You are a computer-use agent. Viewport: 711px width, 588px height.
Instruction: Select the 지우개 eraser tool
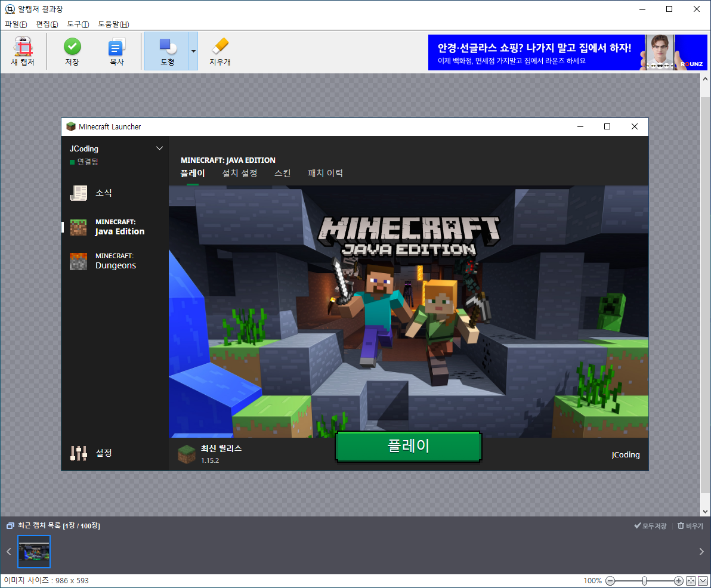coord(220,51)
